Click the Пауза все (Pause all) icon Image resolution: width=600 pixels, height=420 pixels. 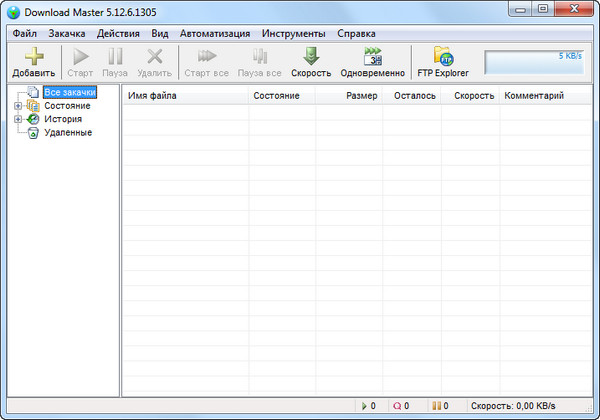(259, 56)
